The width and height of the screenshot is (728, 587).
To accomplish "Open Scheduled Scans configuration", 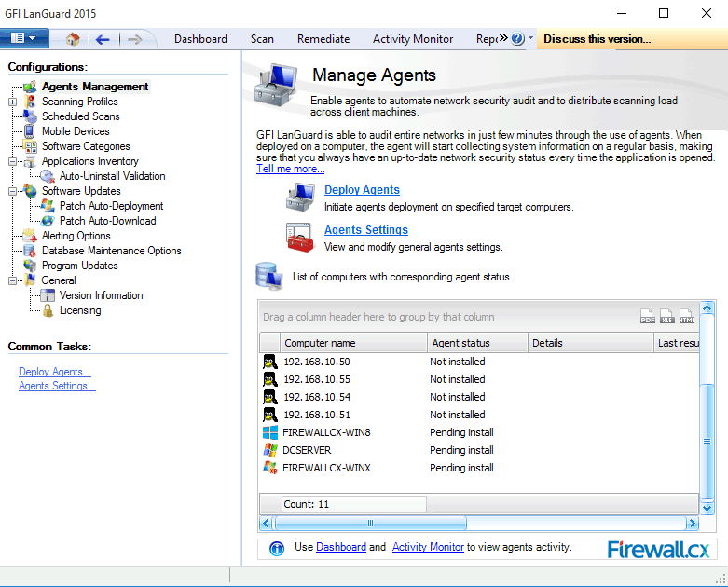I will click(x=81, y=116).
